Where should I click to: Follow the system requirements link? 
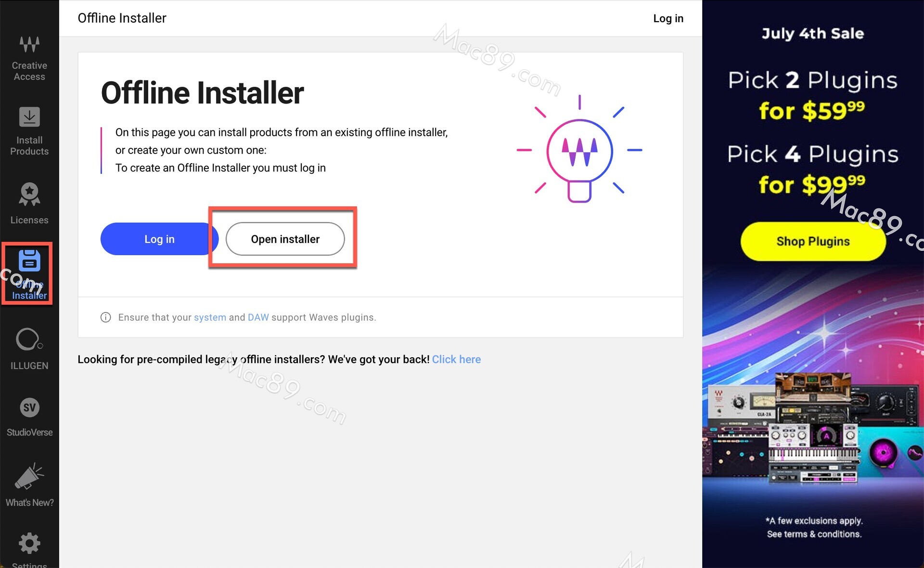[210, 317]
